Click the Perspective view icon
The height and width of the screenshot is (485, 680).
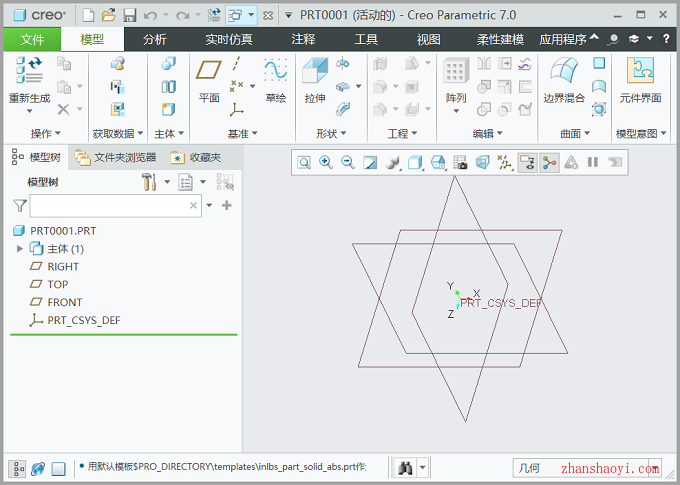(482, 163)
